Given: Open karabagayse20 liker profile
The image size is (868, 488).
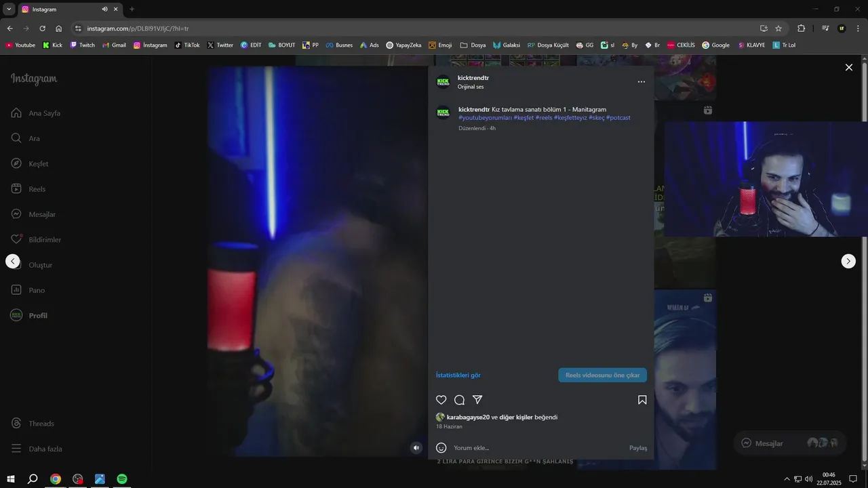Looking at the screenshot, I should click(468, 418).
